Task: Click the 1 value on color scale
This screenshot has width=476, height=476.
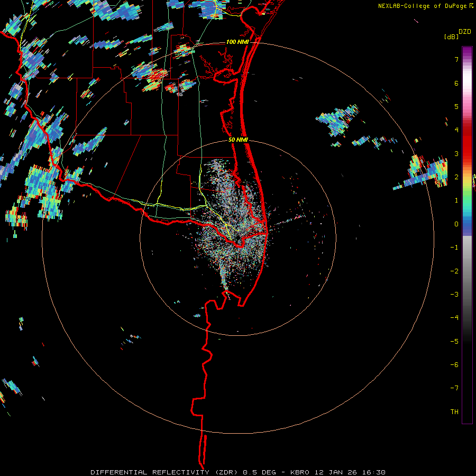Action: pyautogui.click(x=456, y=200)
